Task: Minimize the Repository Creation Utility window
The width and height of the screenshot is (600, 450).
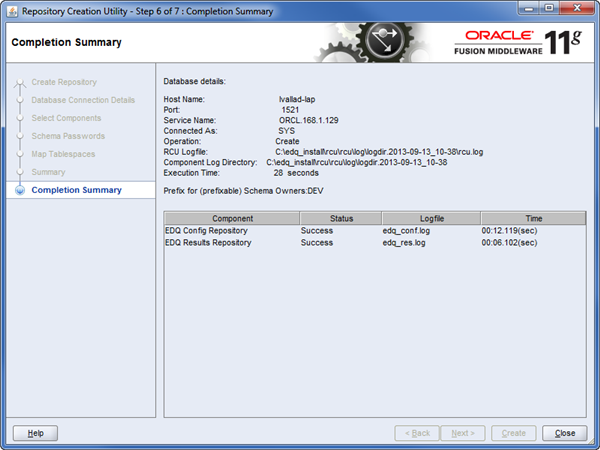Action: pos(529,8)
